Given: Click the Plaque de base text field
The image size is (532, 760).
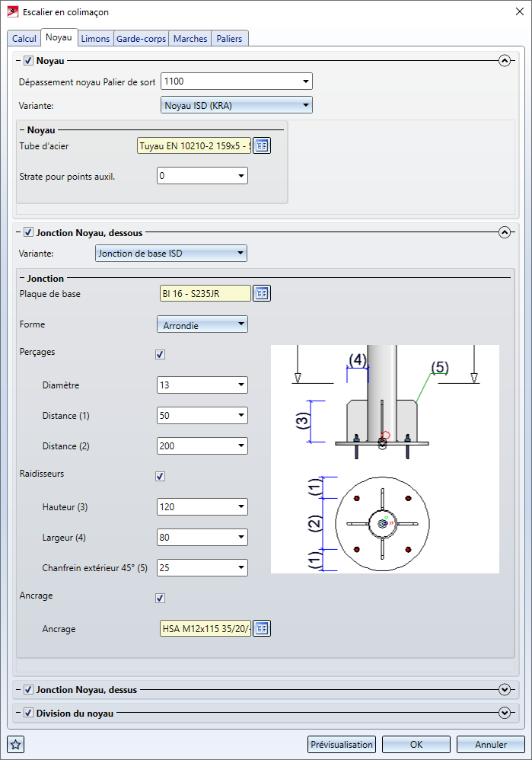Looking at the screenshot, I should click(x=204, y=293).
